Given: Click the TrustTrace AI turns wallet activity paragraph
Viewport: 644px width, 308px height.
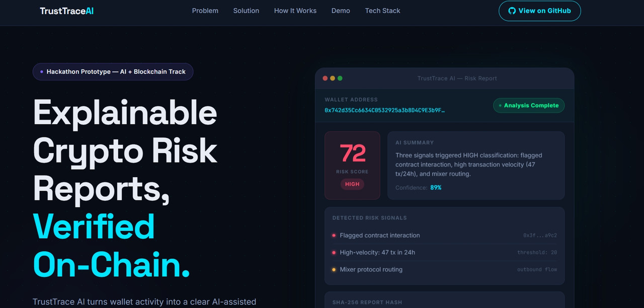Looking at the screenshot, I should tap(144, 302).
